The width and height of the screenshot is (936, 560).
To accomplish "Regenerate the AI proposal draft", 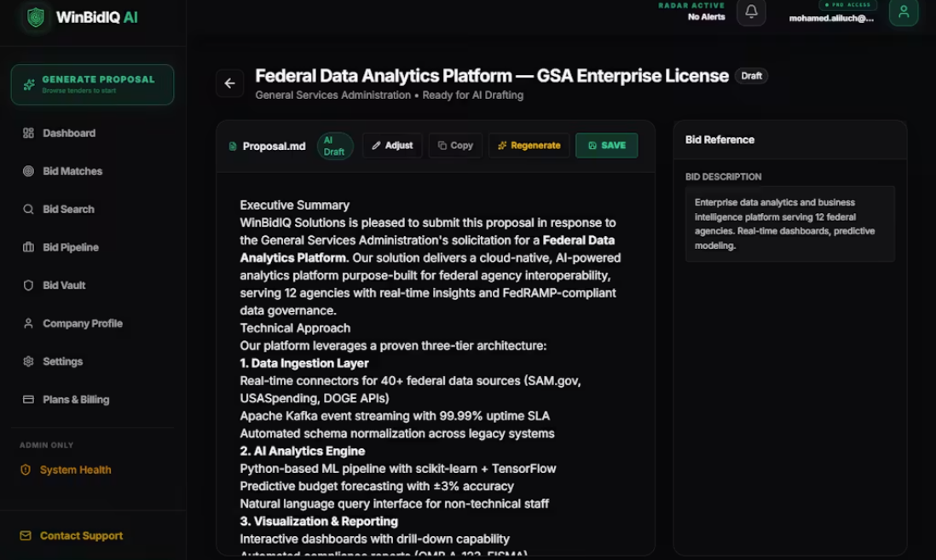I will coord(529,145).
